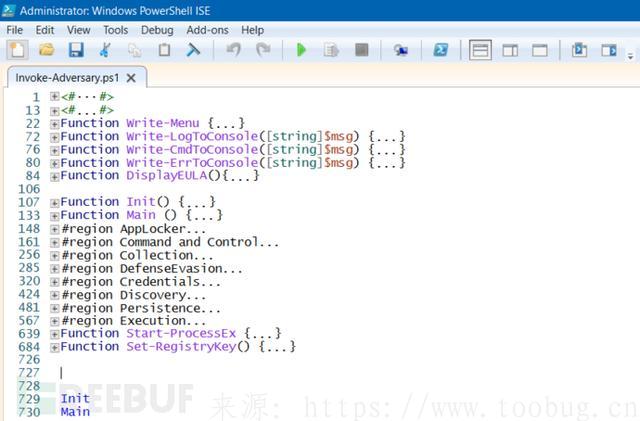640x421 pixels.
Task: Stop operation with the square stop icon
Action: 362,50
